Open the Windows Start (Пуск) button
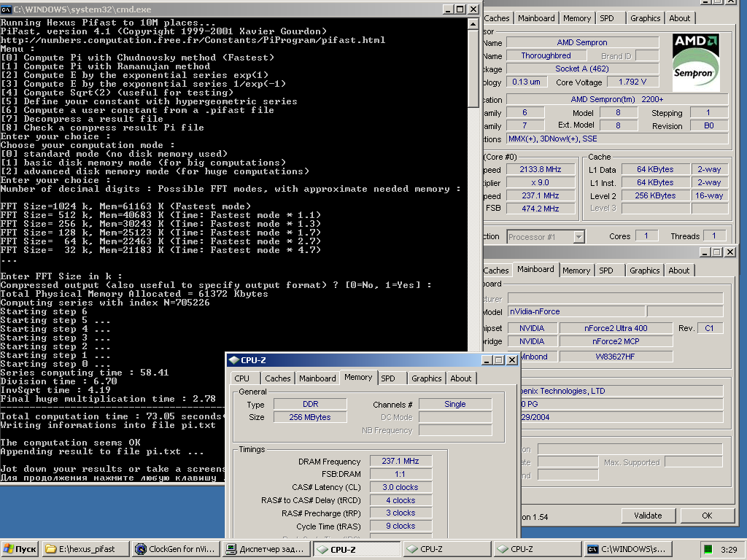Viewport: 747px width, 560px height. pos(20,549)
